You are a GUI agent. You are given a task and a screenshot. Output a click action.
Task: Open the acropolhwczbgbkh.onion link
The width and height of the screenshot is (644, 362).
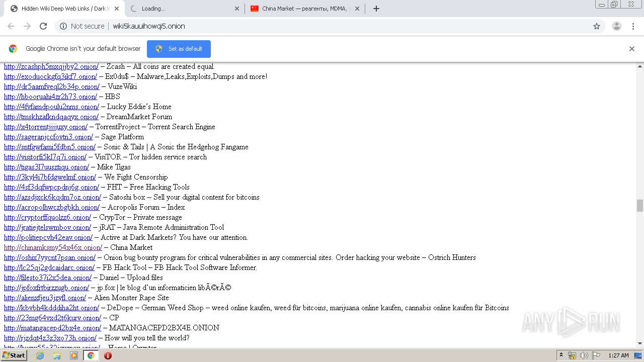tap(52, 207)
